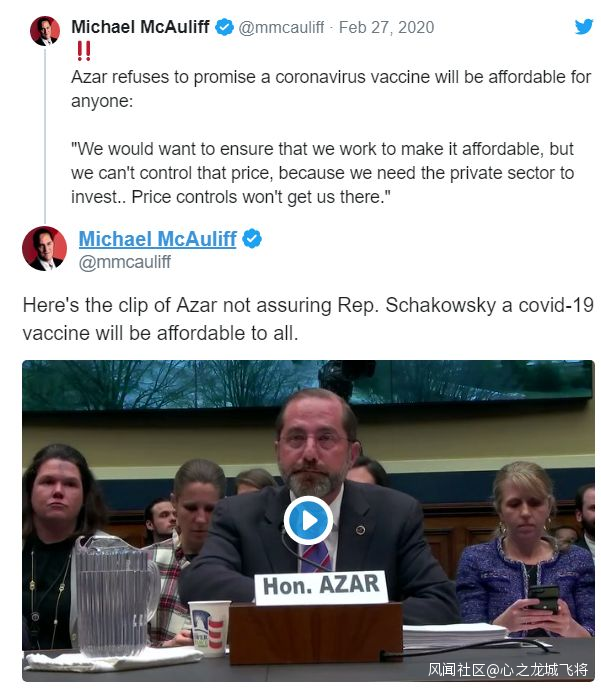Click the thread connector line between tweets
The image size is (601, 691).
[45, 135]
